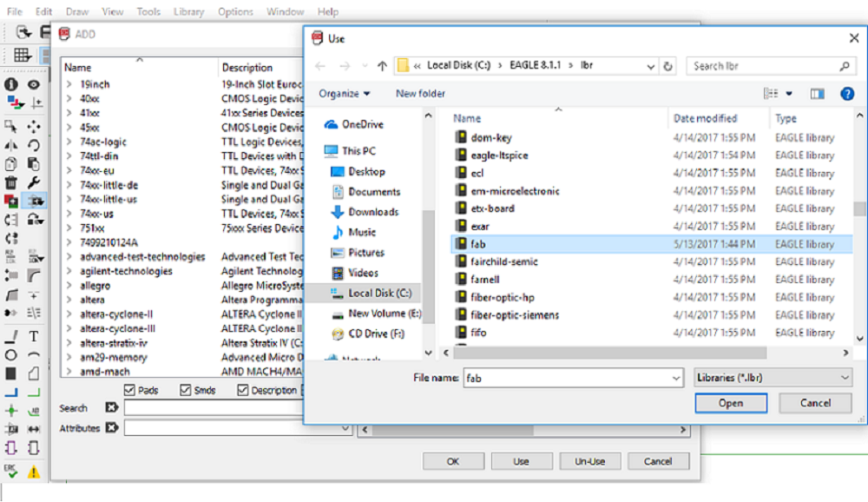Open the Draw menu
Viewport: 868px width, 502px height.
77,11
